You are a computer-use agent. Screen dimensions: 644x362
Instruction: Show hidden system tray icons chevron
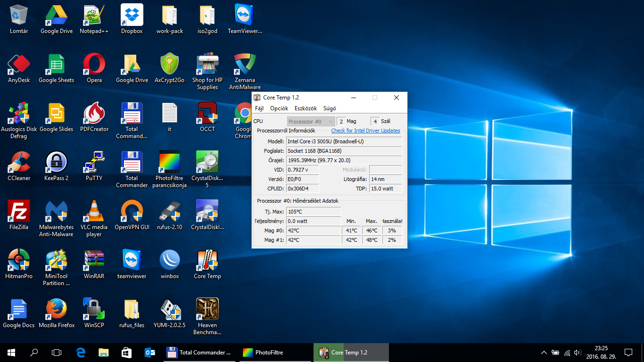(x=544, y=352)
